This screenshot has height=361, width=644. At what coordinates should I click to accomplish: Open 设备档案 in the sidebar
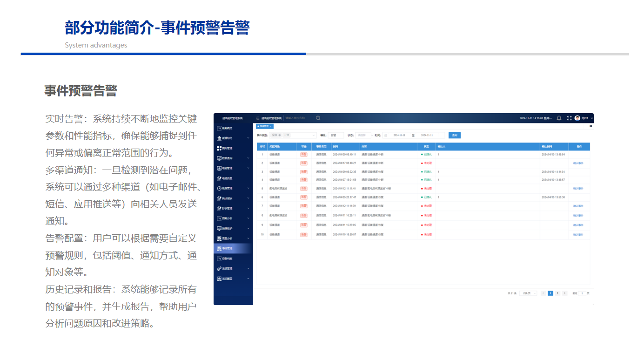(227, 259)
